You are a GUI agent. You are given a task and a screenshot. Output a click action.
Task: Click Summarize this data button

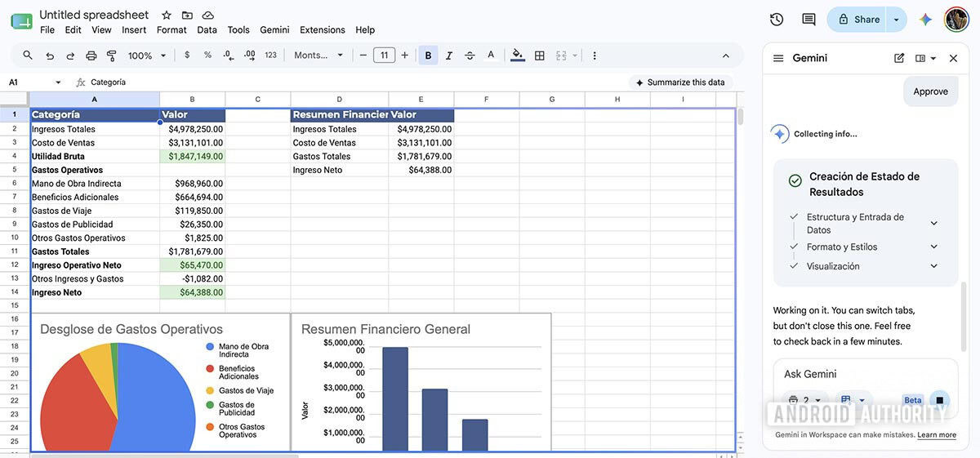[x=680, y=82]
